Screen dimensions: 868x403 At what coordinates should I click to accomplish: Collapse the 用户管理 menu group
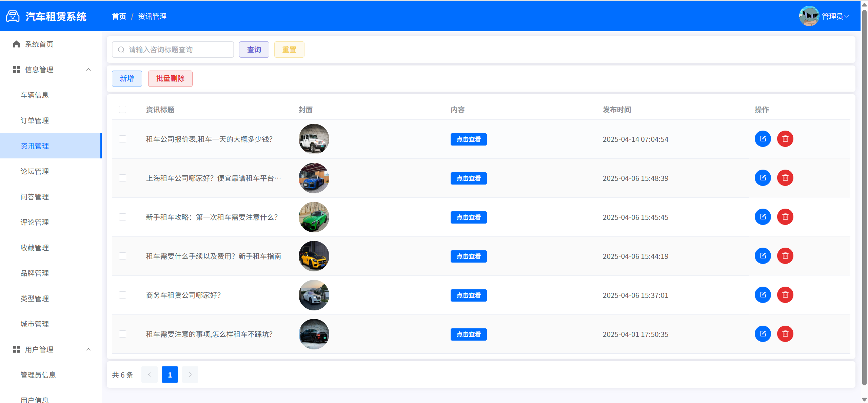88,349
